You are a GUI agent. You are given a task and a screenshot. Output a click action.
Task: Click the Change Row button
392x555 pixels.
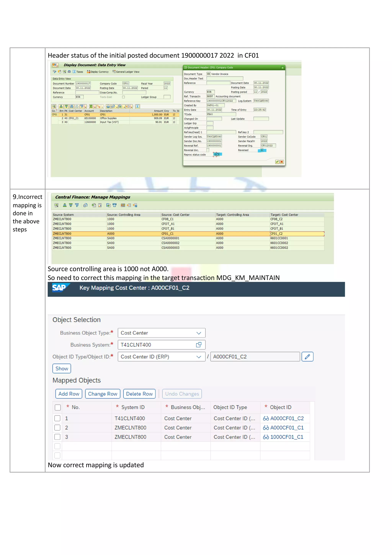pyautogui.click(x=103, y=394)
